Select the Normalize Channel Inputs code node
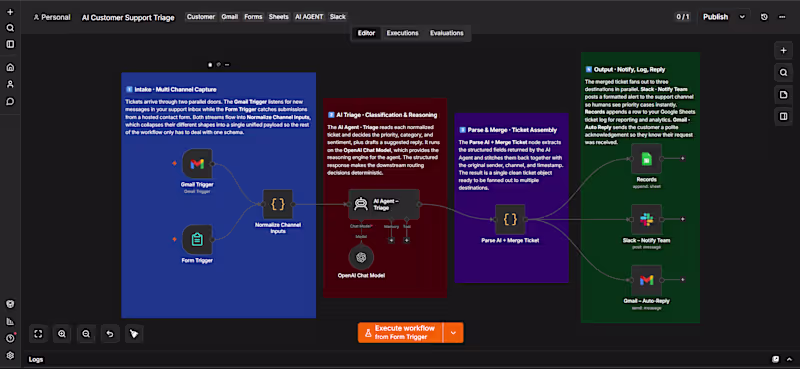 278,204
